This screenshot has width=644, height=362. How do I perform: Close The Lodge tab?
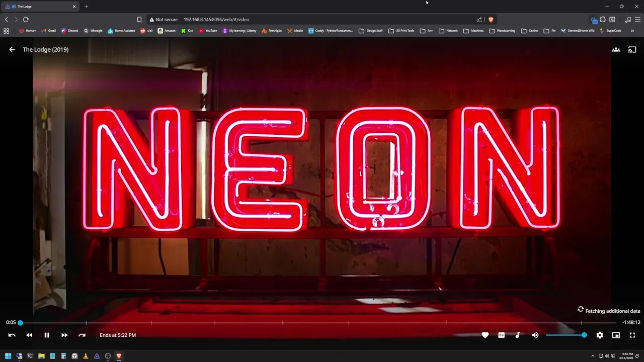(x=74, y=7)
